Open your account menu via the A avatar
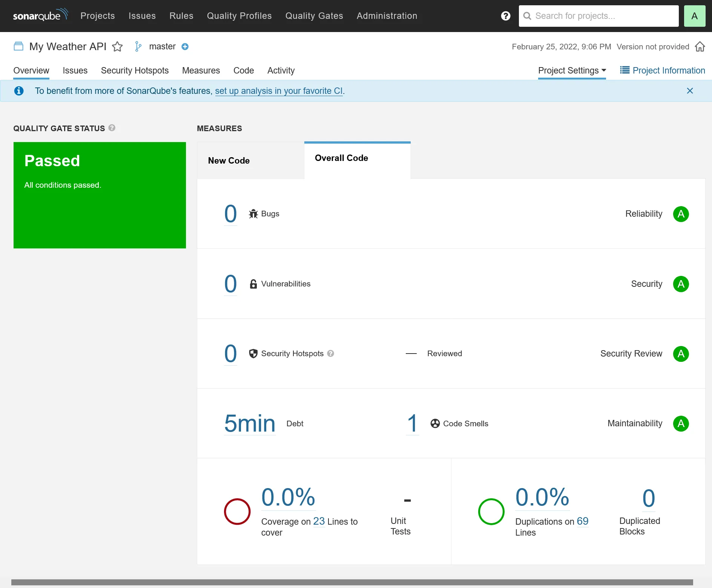 pos(694,16)
